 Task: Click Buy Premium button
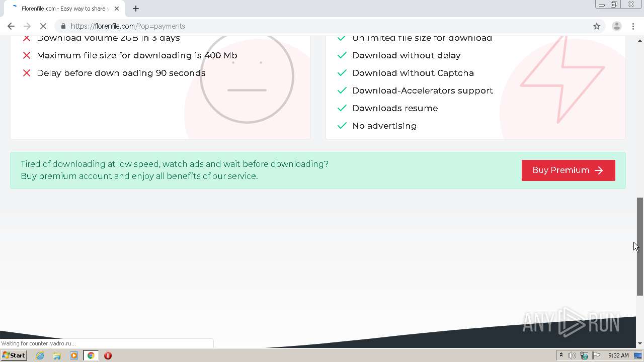click(569, 170)
